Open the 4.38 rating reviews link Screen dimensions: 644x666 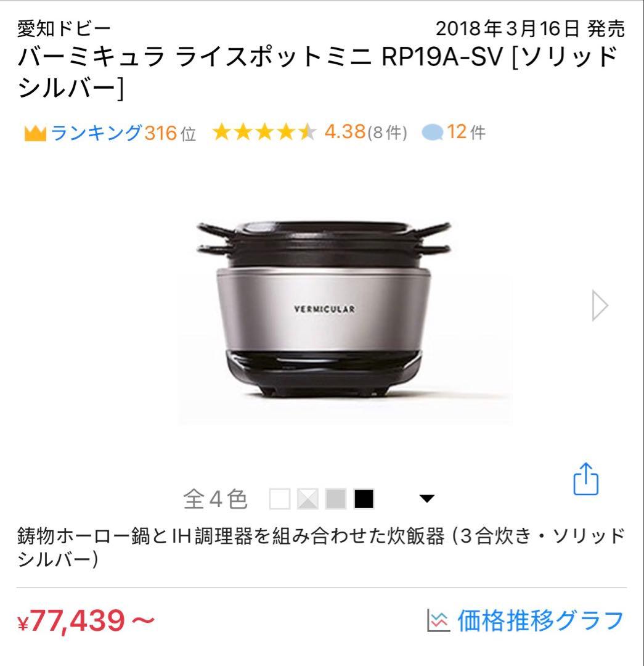365,132
